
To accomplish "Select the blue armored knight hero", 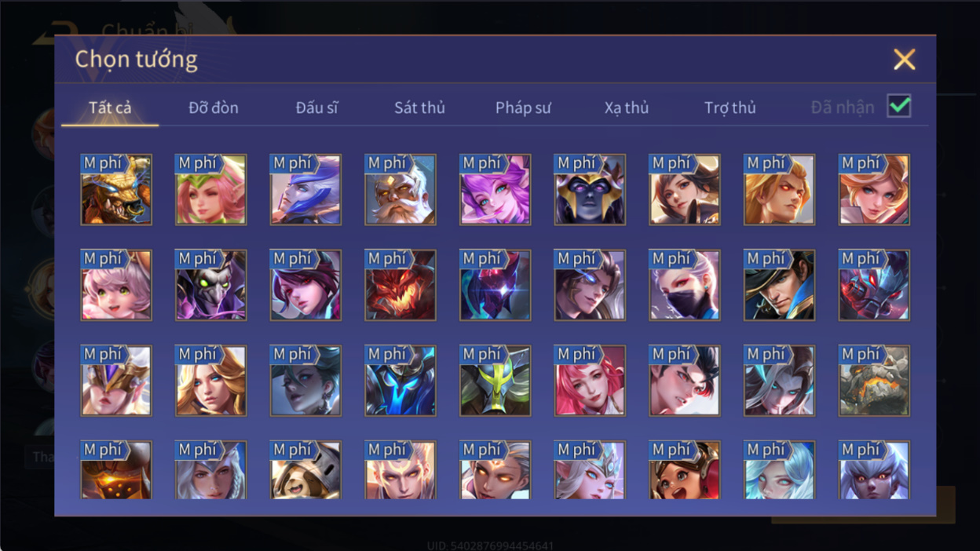I will coord(400,381).
